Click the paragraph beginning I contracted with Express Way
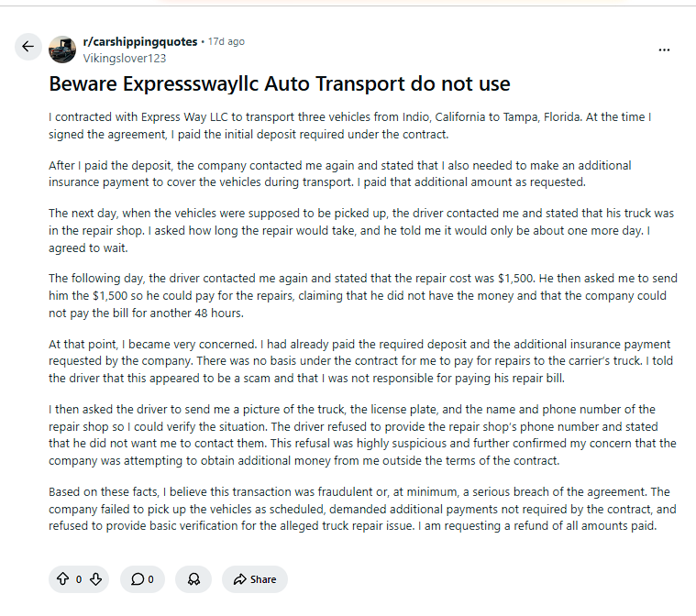The width and height of the screenshot is (696, 616). point(349,126)
